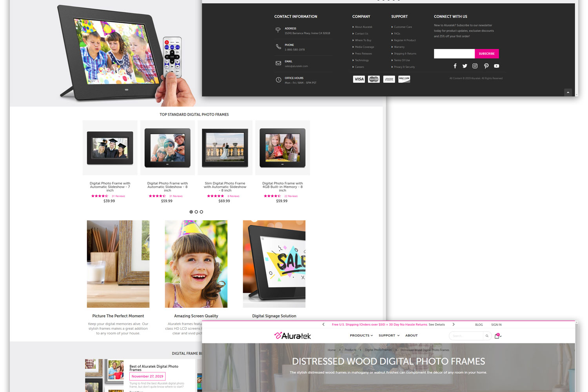Open the YouTube icon in footer
Image resolution: width=588 pixels, height=392 pixels.
[497, 66]
